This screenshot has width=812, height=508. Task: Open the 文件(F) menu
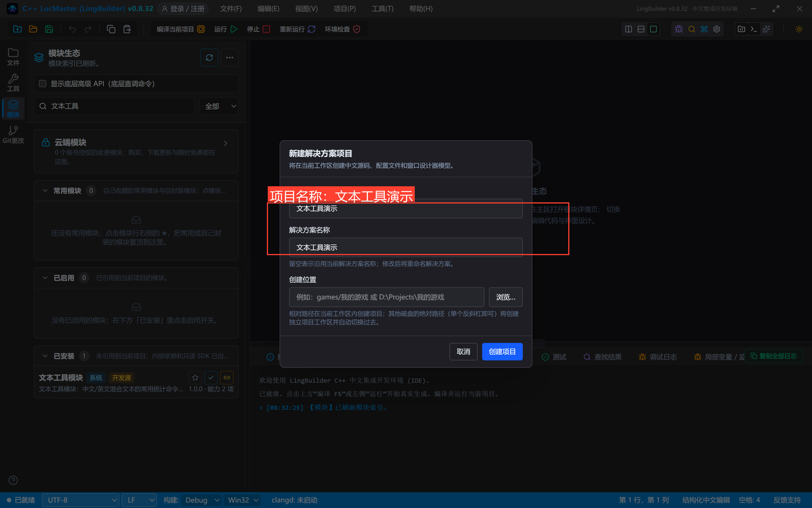click(231, 9)
